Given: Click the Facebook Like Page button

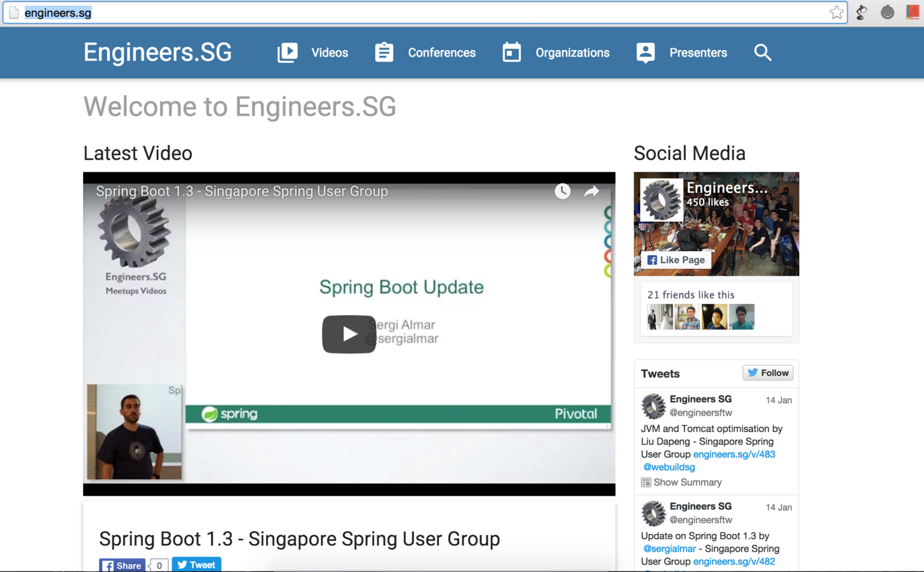Looking at the screenshot, I should point(676,260).
